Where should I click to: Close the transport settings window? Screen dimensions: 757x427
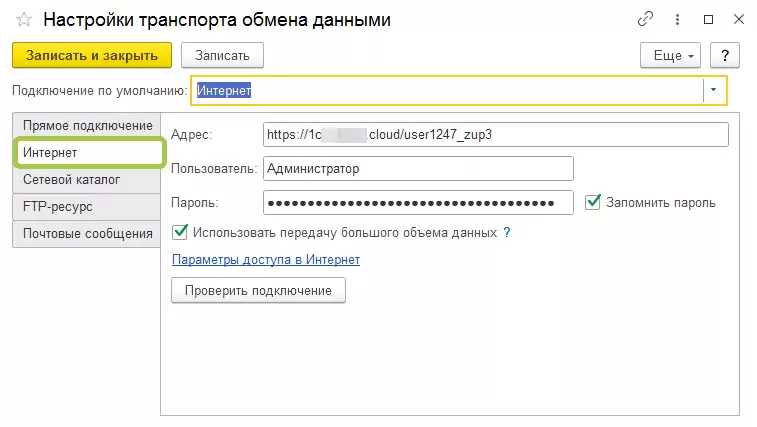(x=738, y=20)
